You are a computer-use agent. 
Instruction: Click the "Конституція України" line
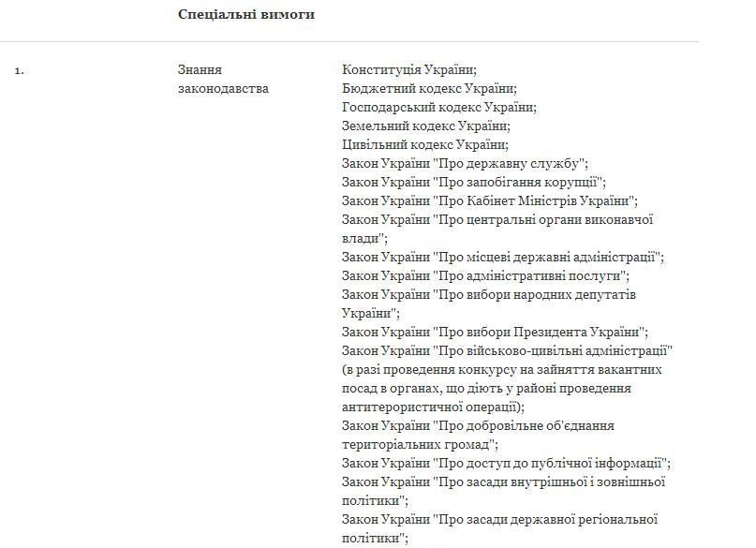click(409, 70)
